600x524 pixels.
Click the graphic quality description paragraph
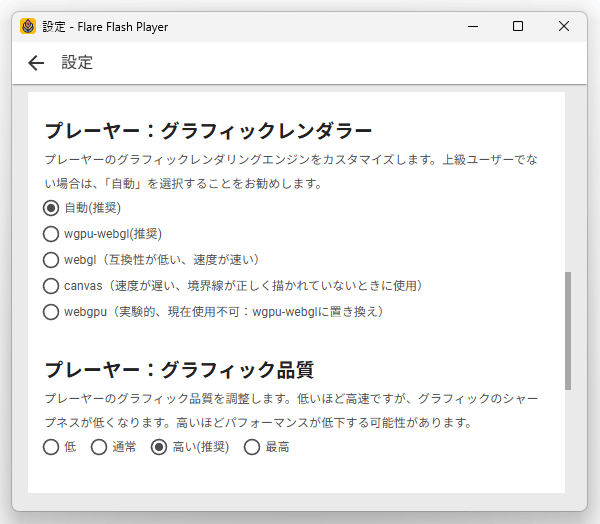click(291, 411)
